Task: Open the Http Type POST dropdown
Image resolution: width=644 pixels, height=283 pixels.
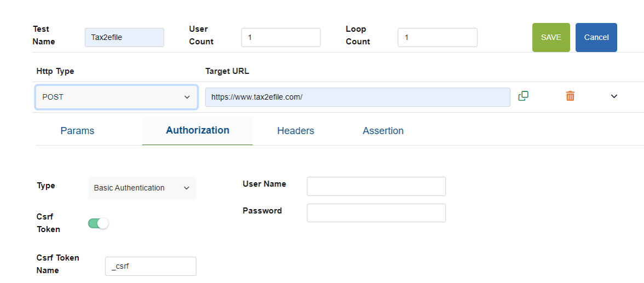Action: [x=116, y=97]
